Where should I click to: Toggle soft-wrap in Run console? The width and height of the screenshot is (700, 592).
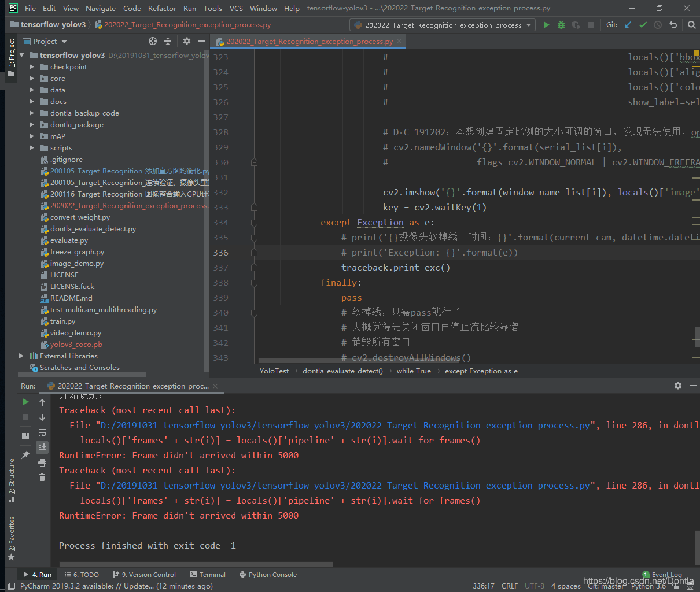(x=42, y=432)
